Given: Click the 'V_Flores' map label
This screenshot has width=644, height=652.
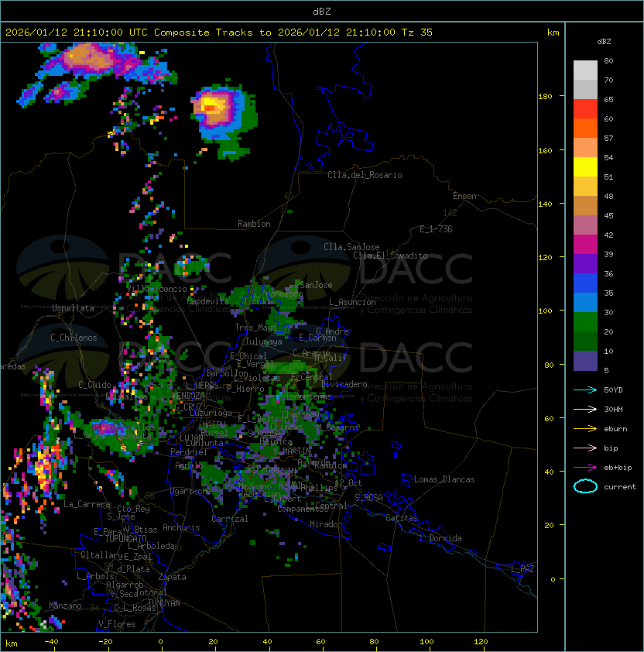Looking at the screenshot, I should click(x=117, y=624).
